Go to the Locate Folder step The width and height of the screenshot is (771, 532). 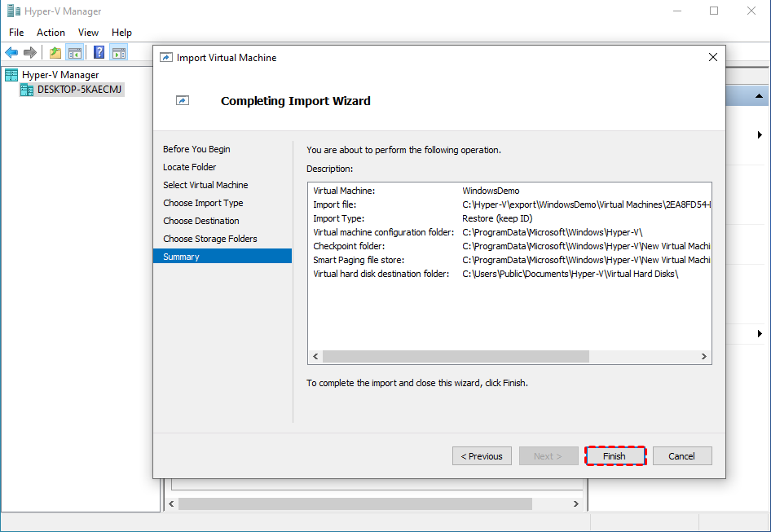(x=190, y=167)
